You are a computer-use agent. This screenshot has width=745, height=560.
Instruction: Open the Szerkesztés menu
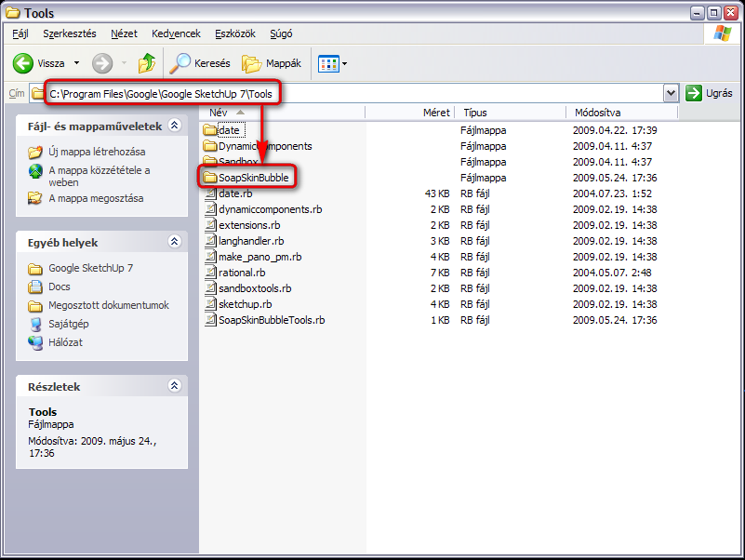tap(70, 33)
